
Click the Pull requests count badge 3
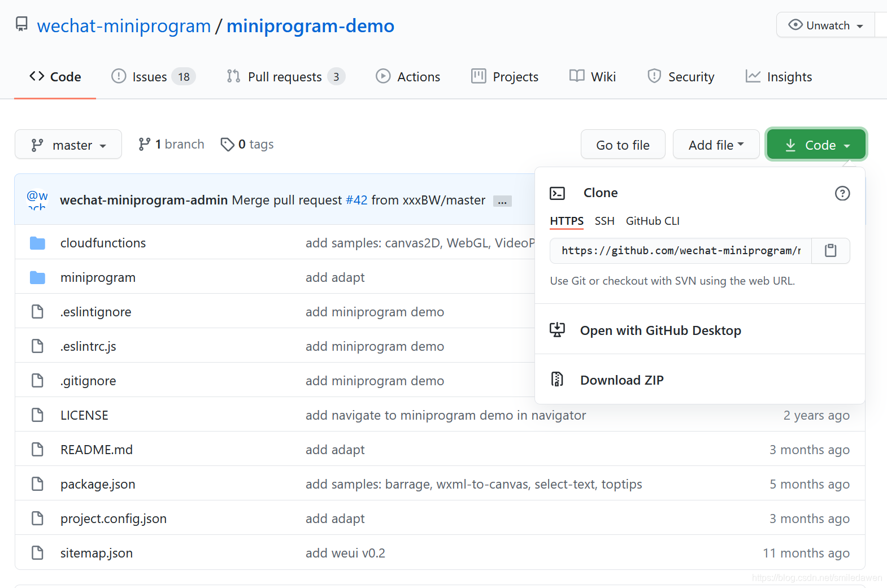336,77
